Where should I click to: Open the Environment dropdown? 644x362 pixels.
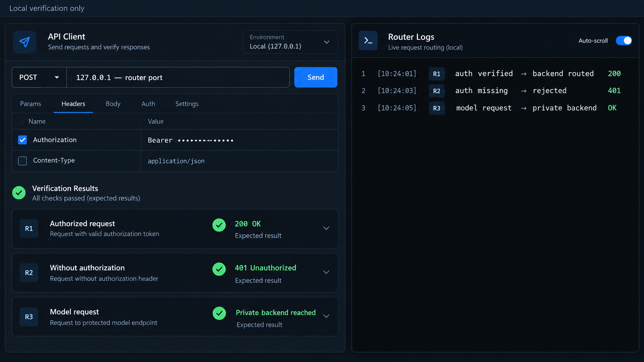(290, 42)
